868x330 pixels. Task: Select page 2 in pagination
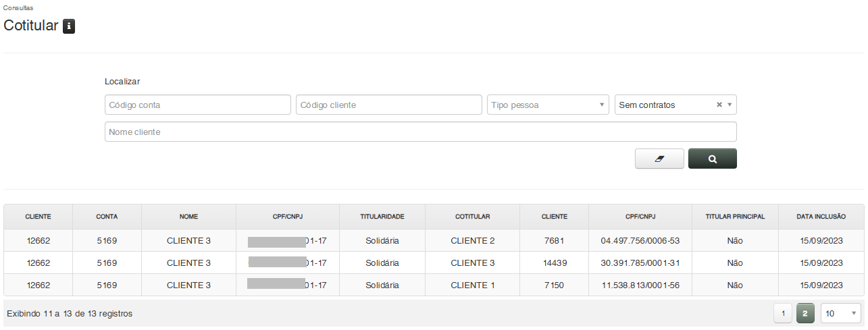pos(805,313)
